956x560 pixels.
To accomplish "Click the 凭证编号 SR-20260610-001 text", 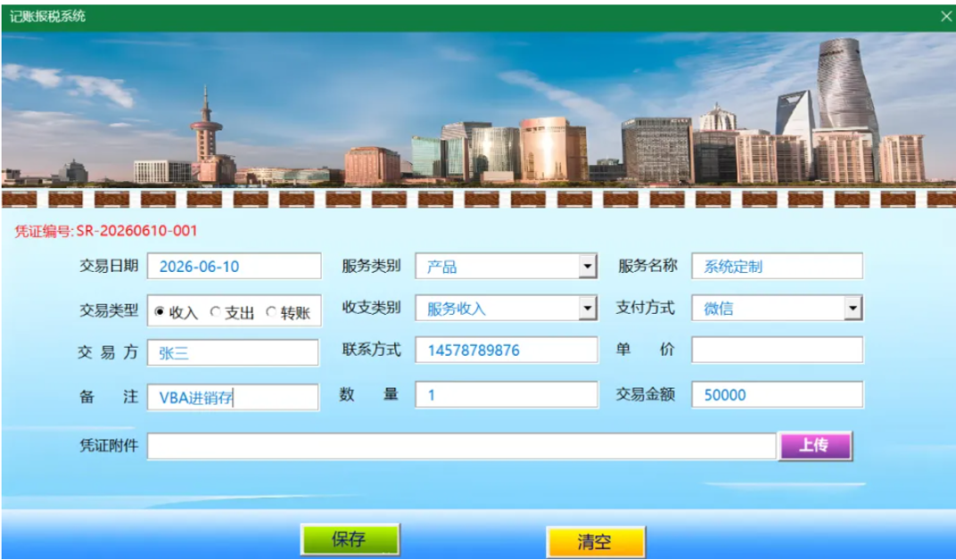I will (106, 231).
